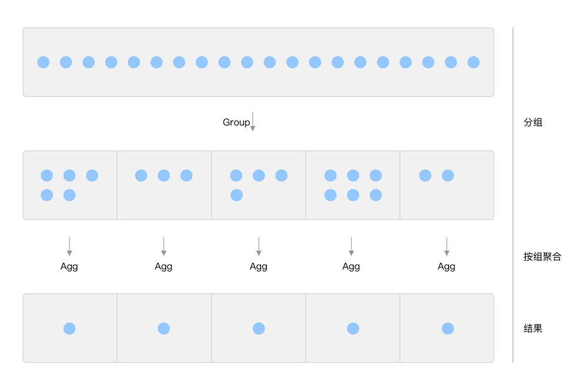Image resolution: width=588 pixels, height=389 pixels.
Task: Click the Group text label
Action: pos(236,122)
